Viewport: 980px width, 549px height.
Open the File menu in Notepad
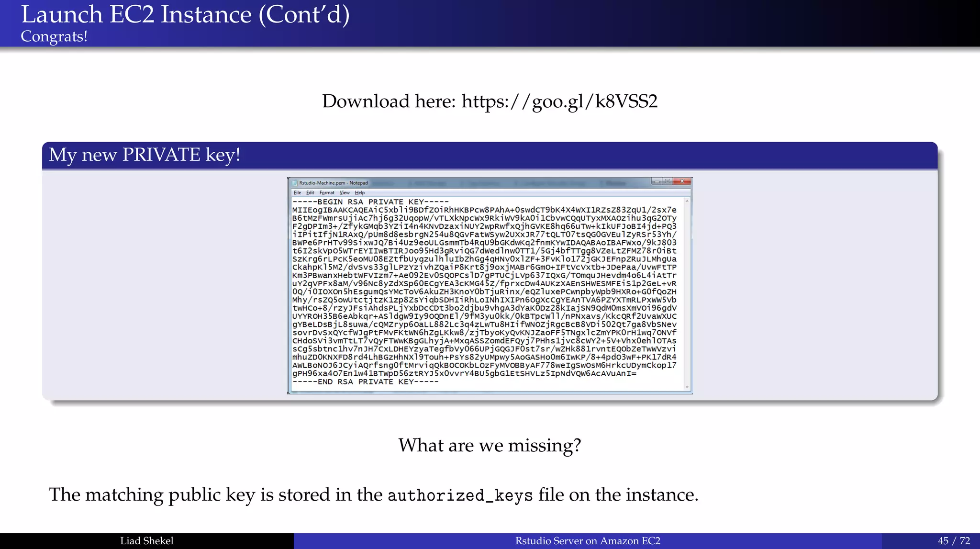click(x=297, y=193)
